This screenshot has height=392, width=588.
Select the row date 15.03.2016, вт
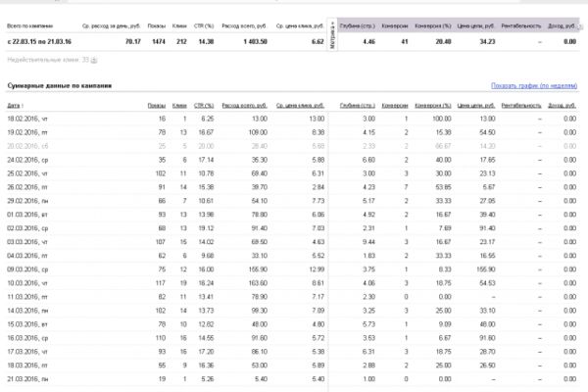(x=27, y=324)
